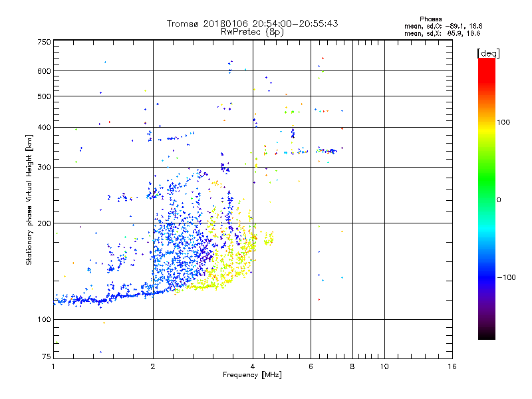532x399 pixels.
Task: Click the y-axis tick label '400'
Action: point(45,128)
